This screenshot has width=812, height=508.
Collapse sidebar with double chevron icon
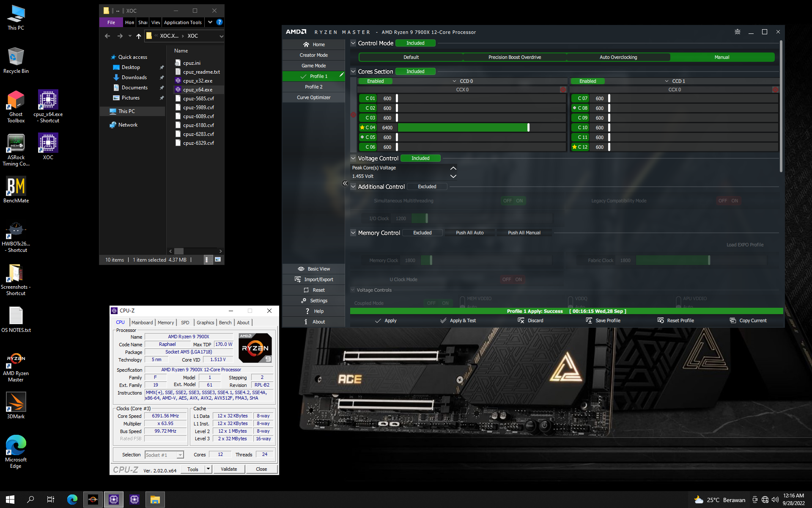point(345,183)
